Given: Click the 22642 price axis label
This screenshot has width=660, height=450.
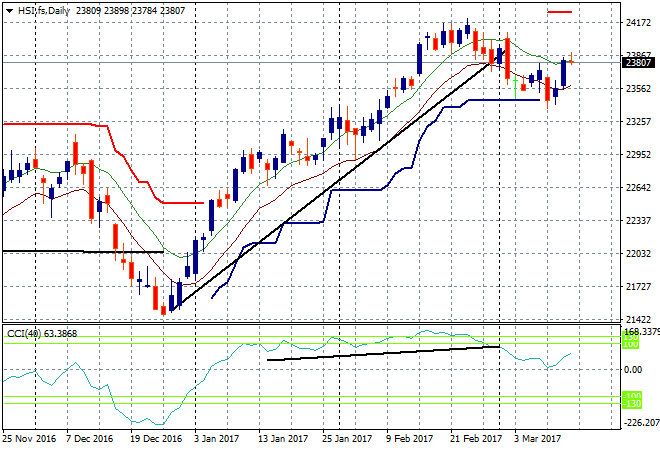Looking at the screenshot, I should tap(639, 188).
